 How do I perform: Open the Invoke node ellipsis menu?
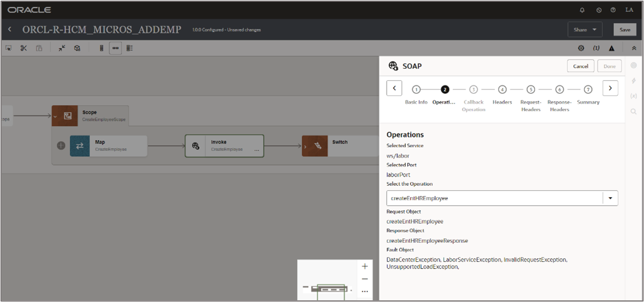257,151
